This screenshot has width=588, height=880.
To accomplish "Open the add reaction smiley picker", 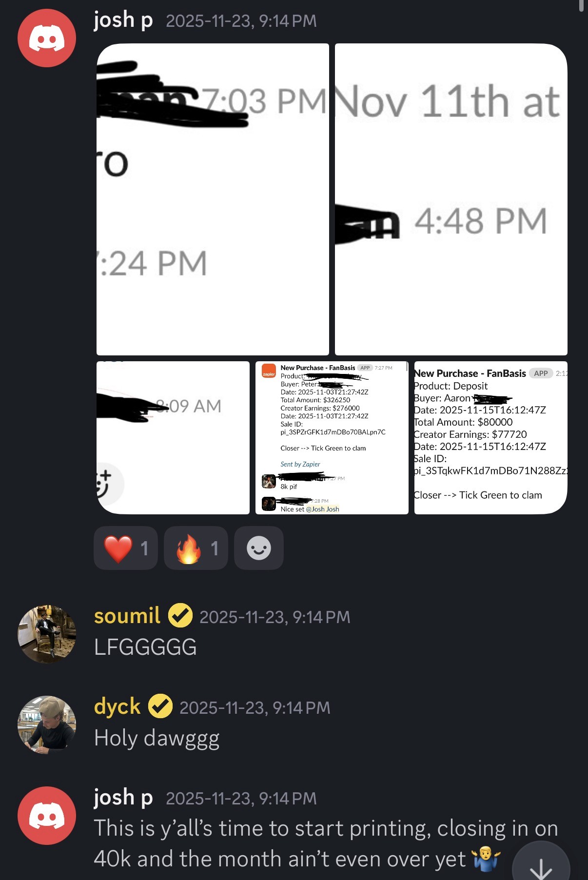I will coord(259,548).
